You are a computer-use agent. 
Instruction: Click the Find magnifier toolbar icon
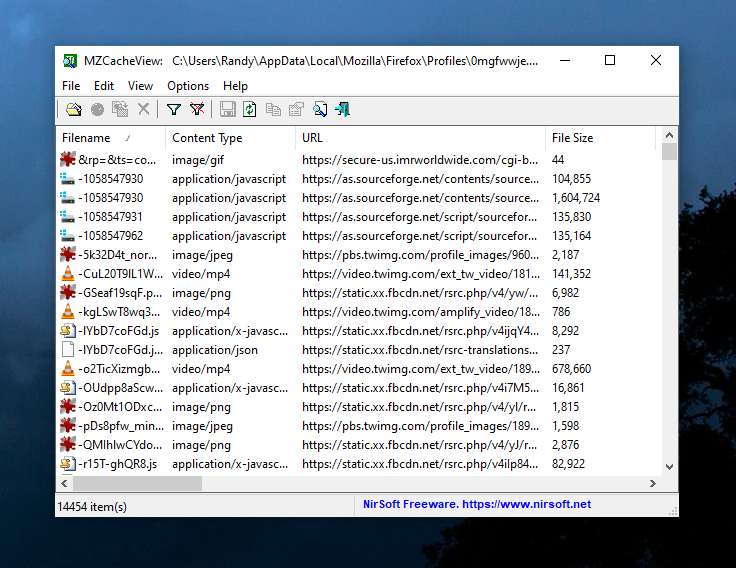[x=320, y=110]
